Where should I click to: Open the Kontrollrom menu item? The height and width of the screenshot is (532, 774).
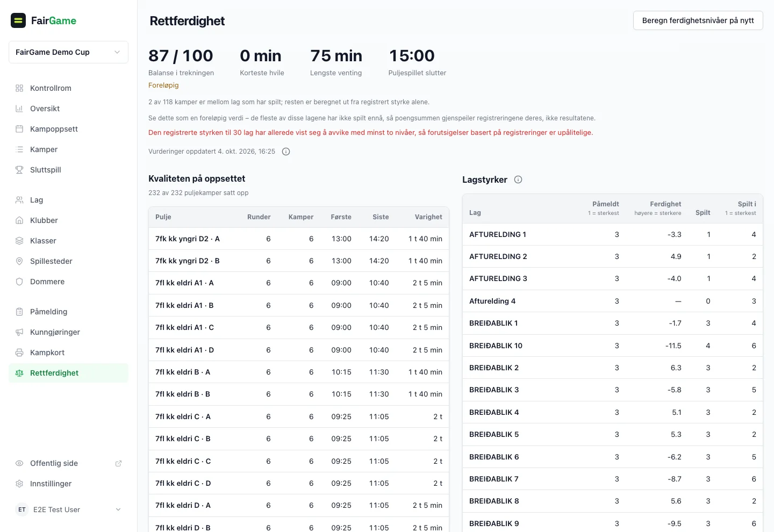tap(68, 88)
